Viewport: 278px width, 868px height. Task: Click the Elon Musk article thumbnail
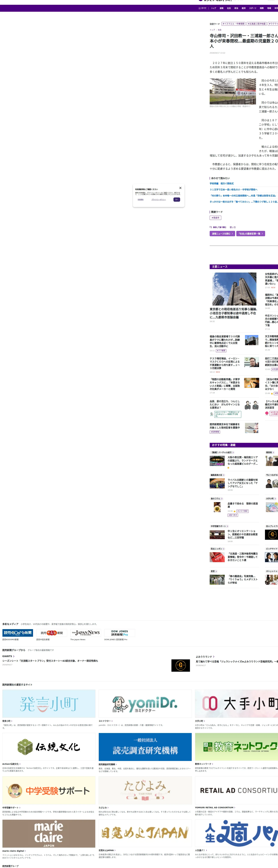pyautogui.click(x=251, y=362)
